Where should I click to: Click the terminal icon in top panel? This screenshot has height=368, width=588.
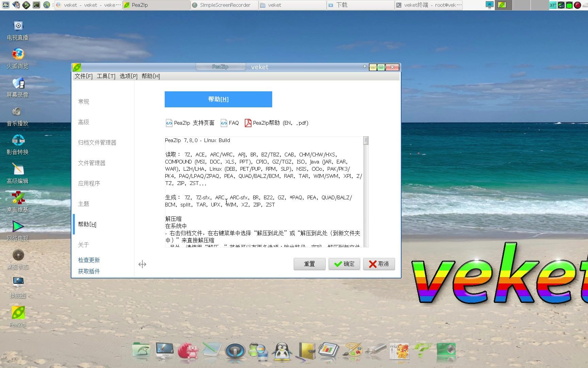(36, 5)
